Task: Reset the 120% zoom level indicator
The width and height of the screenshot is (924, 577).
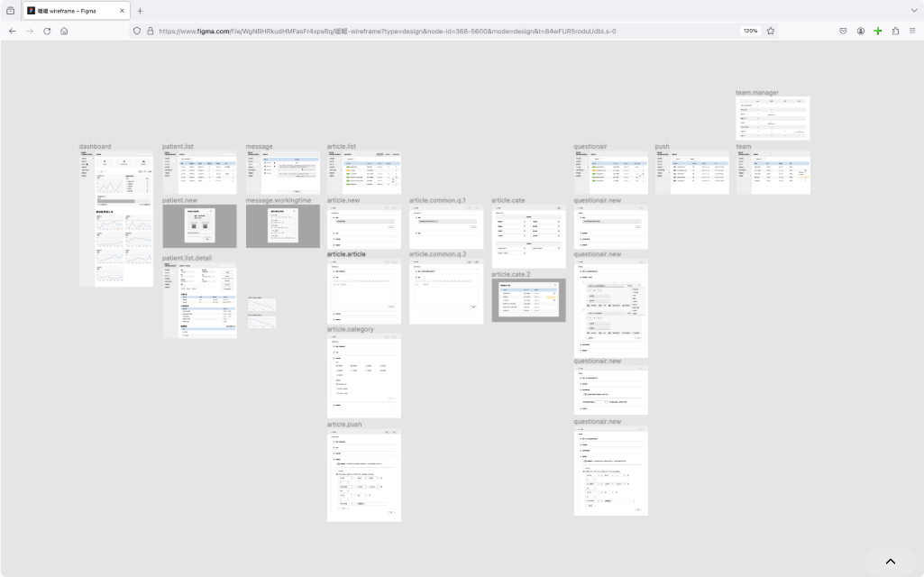Action: point(749,31)
